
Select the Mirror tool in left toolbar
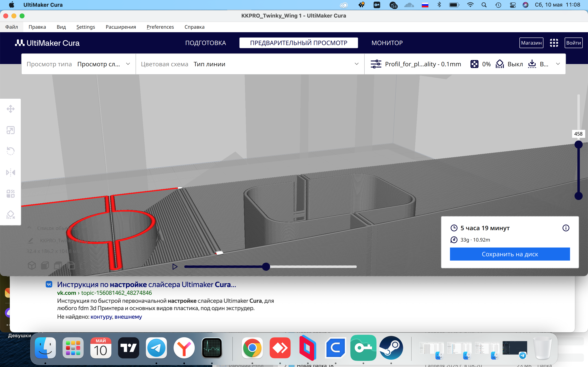click(x=10, y=172)
